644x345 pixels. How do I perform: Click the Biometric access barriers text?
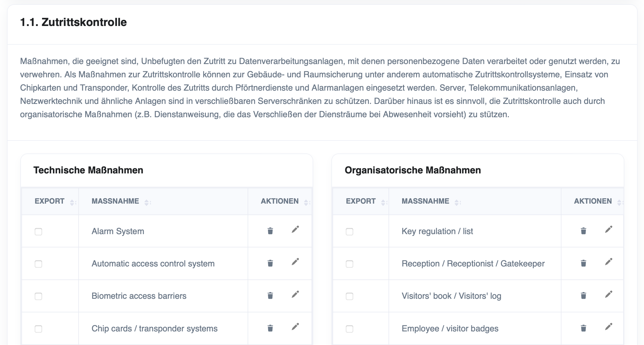(139, 296)
